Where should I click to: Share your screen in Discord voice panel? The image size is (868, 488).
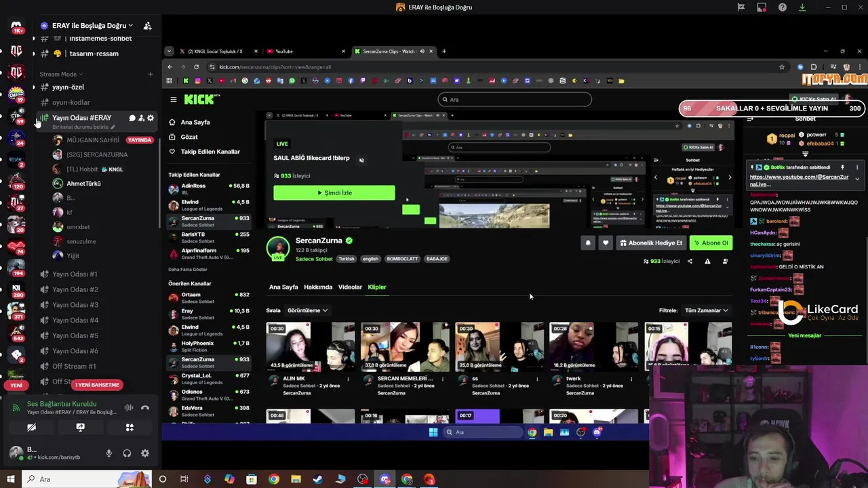point(80,428)
